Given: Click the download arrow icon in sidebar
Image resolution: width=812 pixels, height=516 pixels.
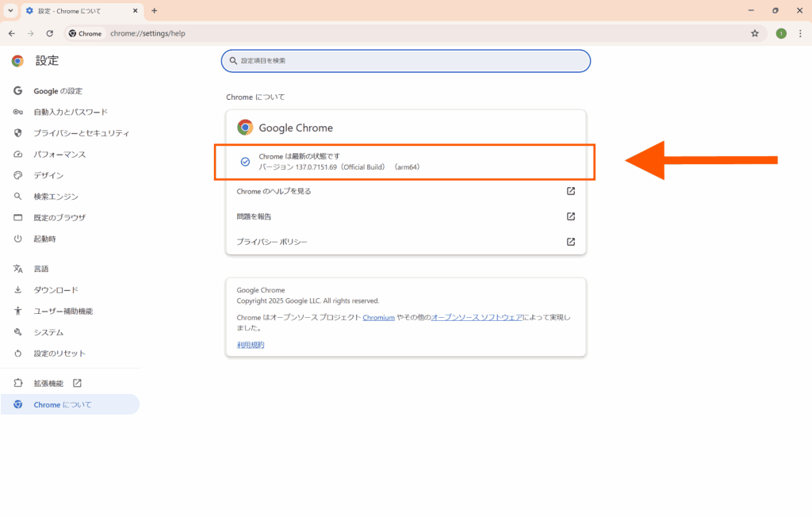Looking at the screenshot, I should pos(17,290).
